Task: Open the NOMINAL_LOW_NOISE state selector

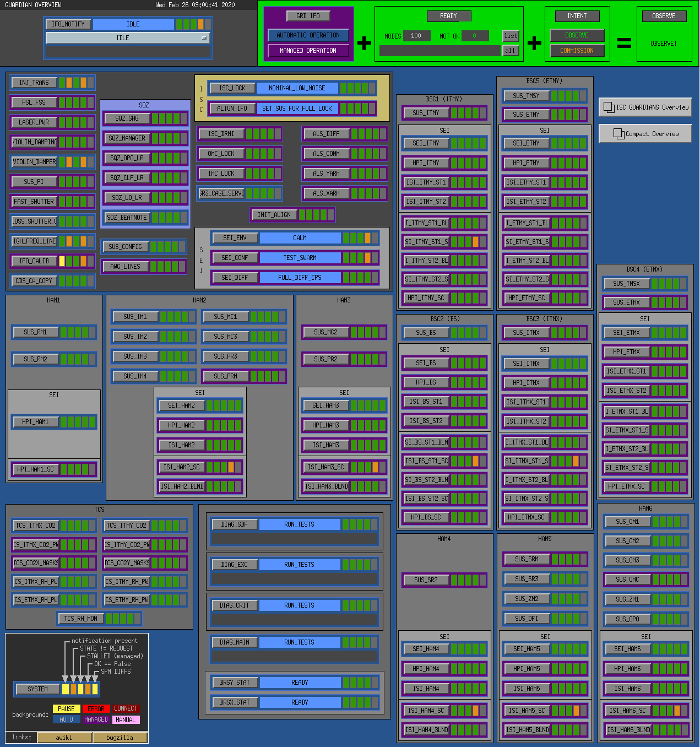Action: tap(297, 88)
